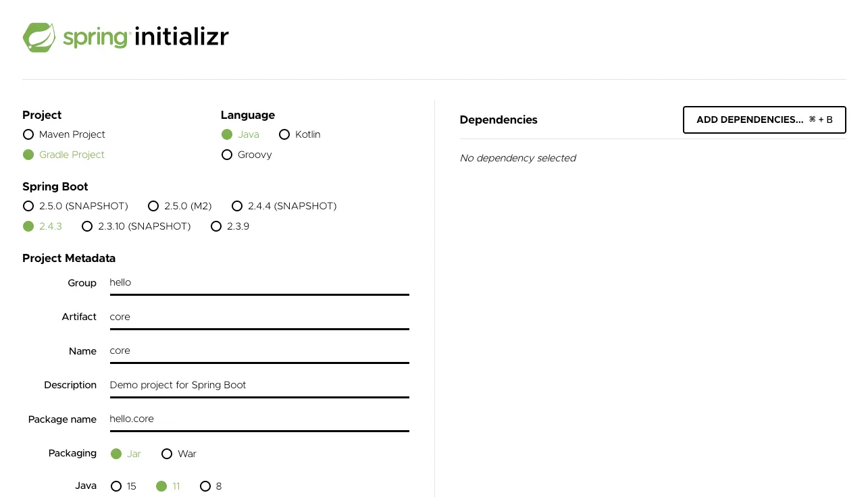Image resolution: width=868 pixels, height=497 pixels.
Task: Edit the Name field
Action: coord(259,351)
